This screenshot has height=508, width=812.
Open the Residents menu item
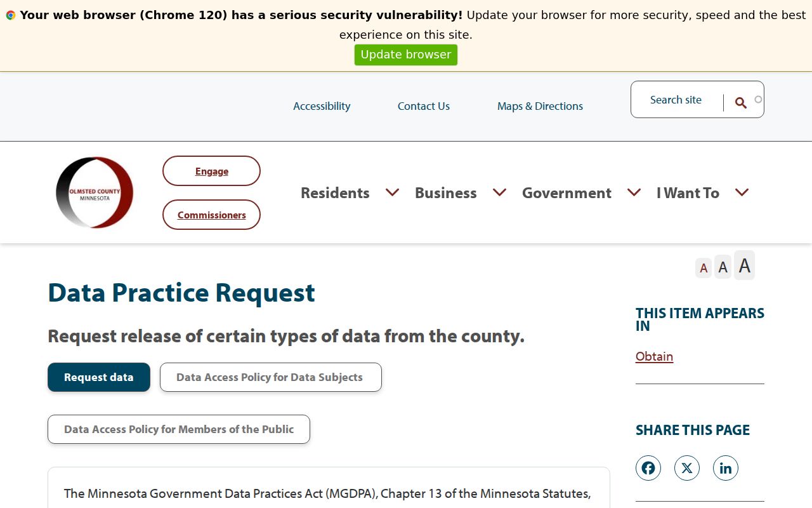click(335, 193)
